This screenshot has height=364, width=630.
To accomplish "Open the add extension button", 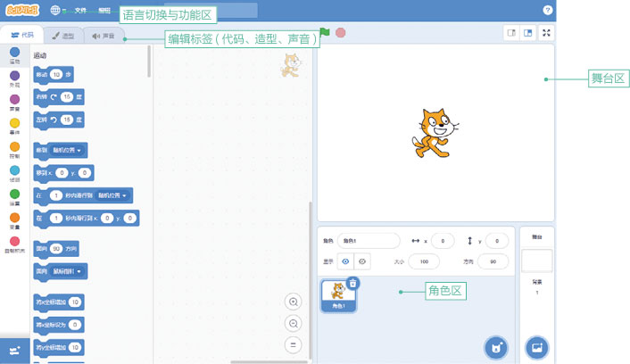I will tap(15, 351).
